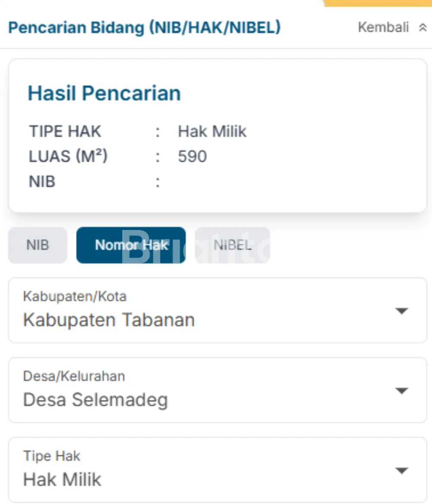Viewport: 432px width, 504px height.
Task: Click the arrow in the Tipe Hak selector
Action: [x=402, y=471]
